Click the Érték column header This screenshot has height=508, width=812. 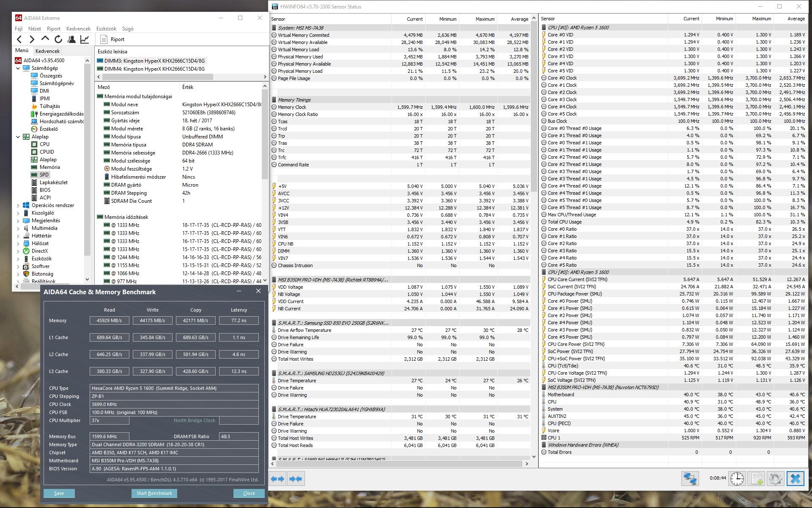coord(221,87)
